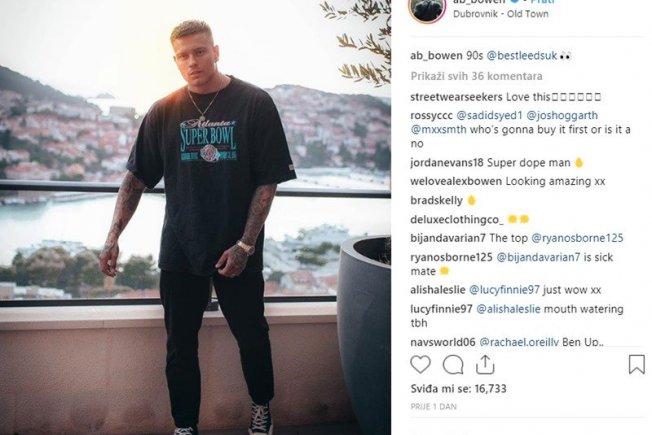Open the profile avatar picture
The width and height of the screenshot is (652, 435).
click(427, 9)
